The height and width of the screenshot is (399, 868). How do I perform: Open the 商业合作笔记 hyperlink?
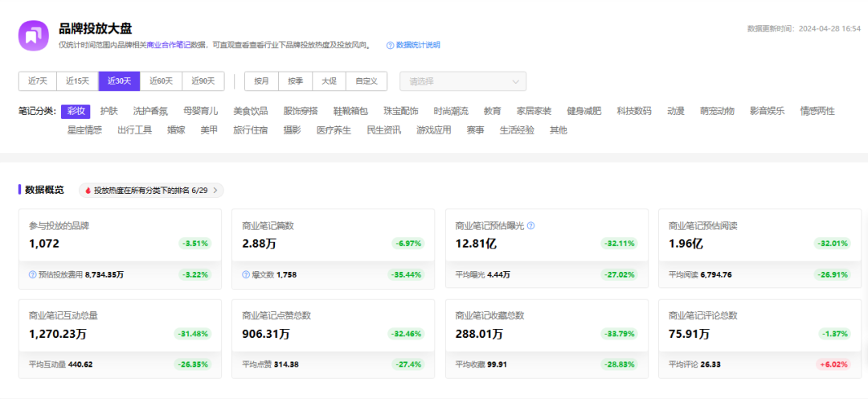[x=168, y=45]
